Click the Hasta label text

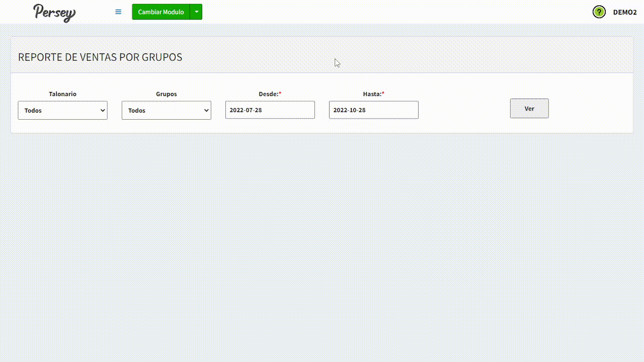coord(372,94)
